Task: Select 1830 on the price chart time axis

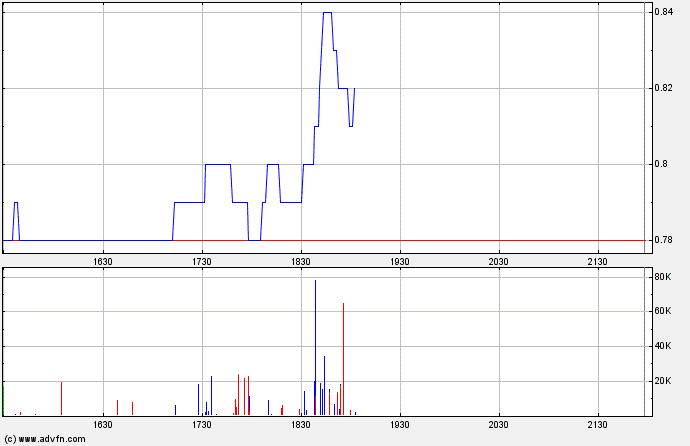Action: [x=301, y=260]
